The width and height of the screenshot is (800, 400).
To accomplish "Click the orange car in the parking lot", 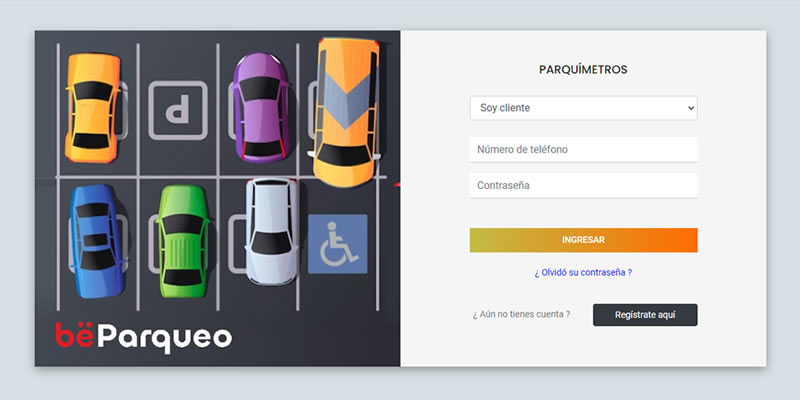I will click(92, 106).
